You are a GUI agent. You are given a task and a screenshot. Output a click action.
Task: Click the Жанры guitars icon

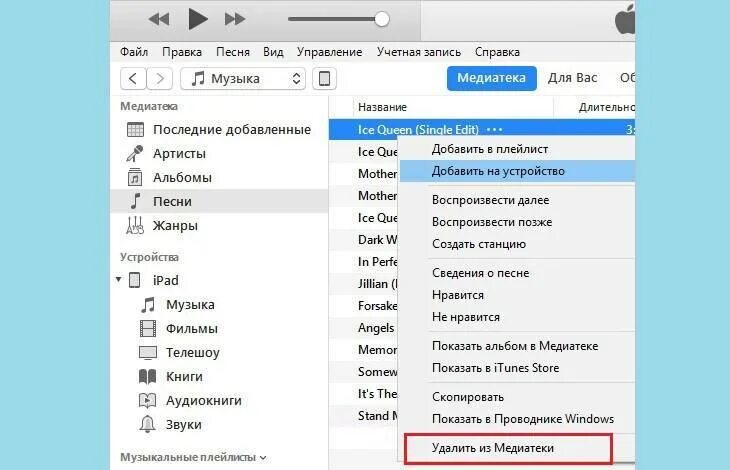click(x=135, y=225)
